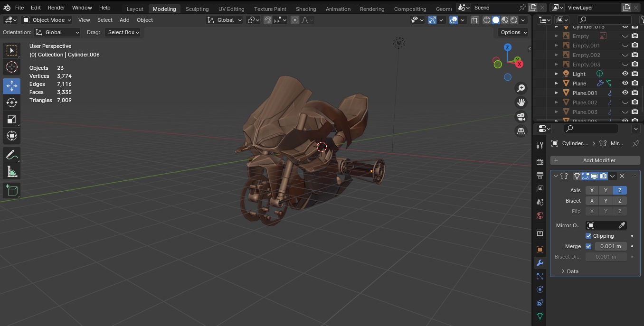Open the View Layer properties tab

(x=540, y=189)
